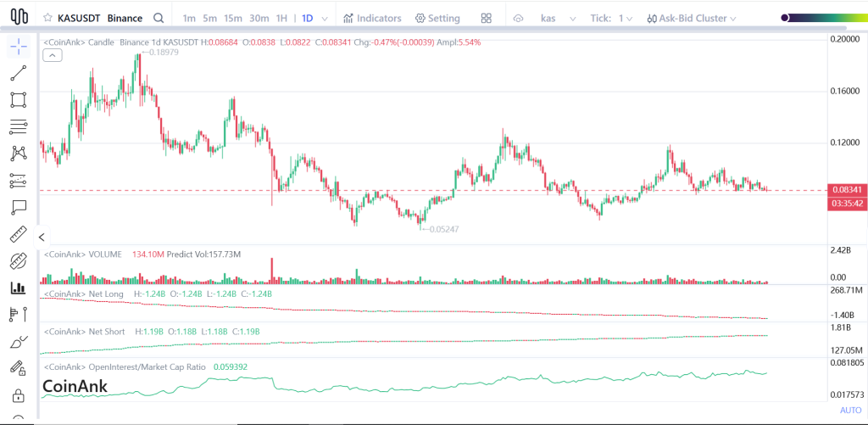The height and width of the screenshot is (425, 868).
Task: Select the volume profile tool
Action: (19, 314)
